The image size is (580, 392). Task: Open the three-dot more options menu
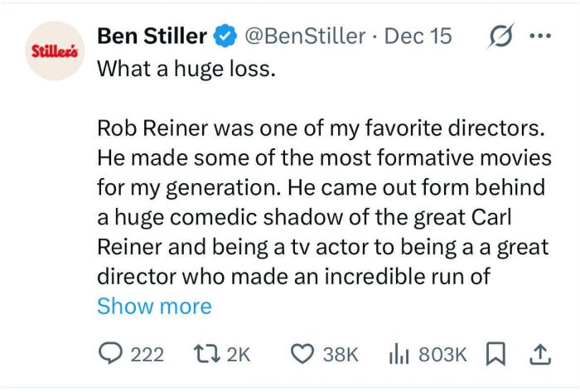pos(539,36)
